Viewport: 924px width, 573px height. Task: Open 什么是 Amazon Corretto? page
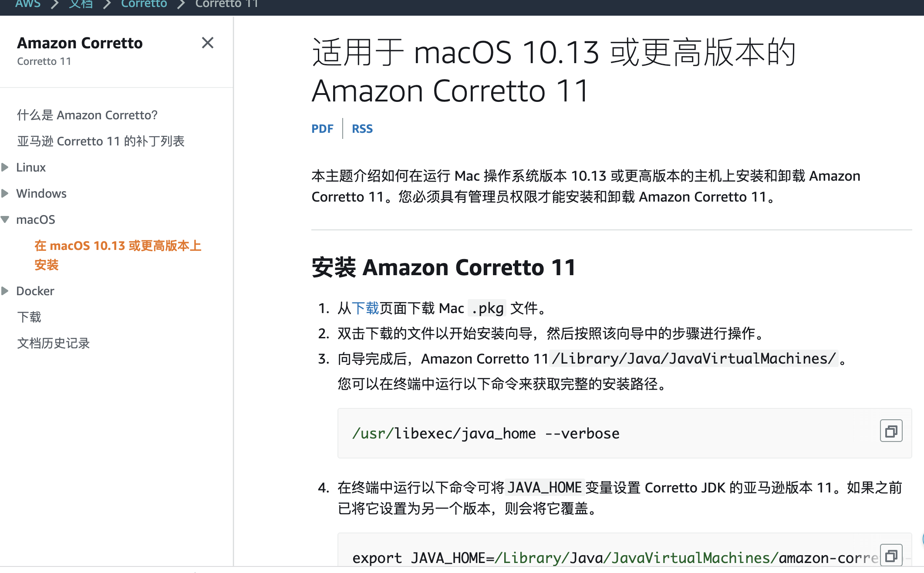[87, 115]
